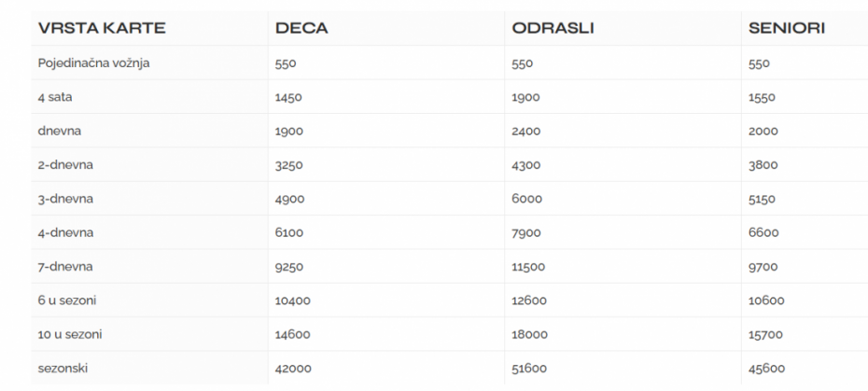
Task: Click the ODRASLI column header
Action: click(553, 28)
